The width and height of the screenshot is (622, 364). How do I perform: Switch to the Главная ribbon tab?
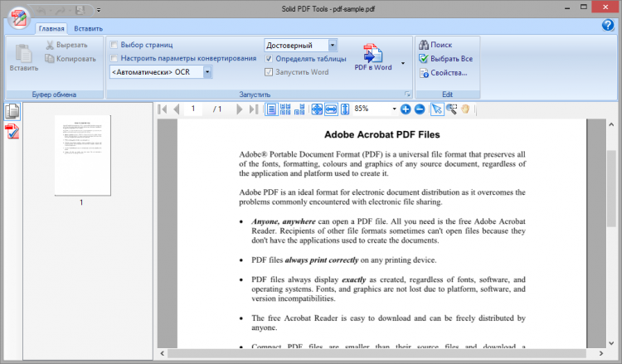tap(51, 28)
